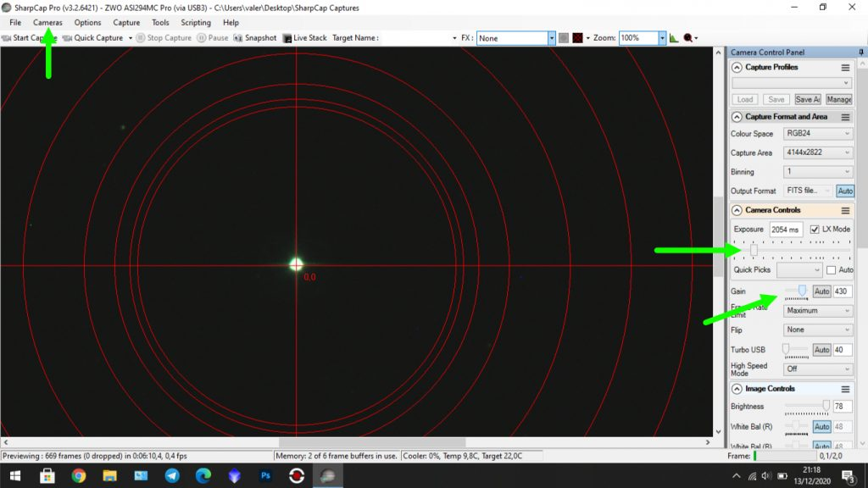
Task: Open the Tools menu
Action: pos(160,23)
